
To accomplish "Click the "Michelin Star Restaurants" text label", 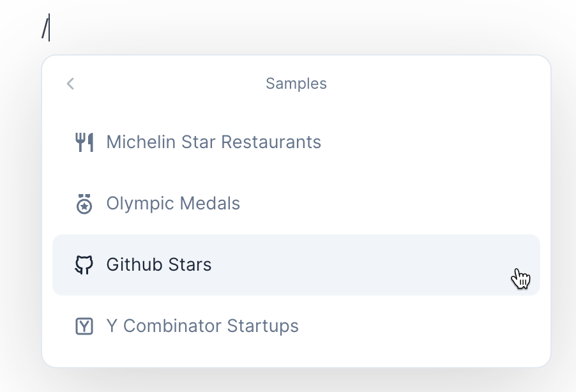I will point(213,142).
